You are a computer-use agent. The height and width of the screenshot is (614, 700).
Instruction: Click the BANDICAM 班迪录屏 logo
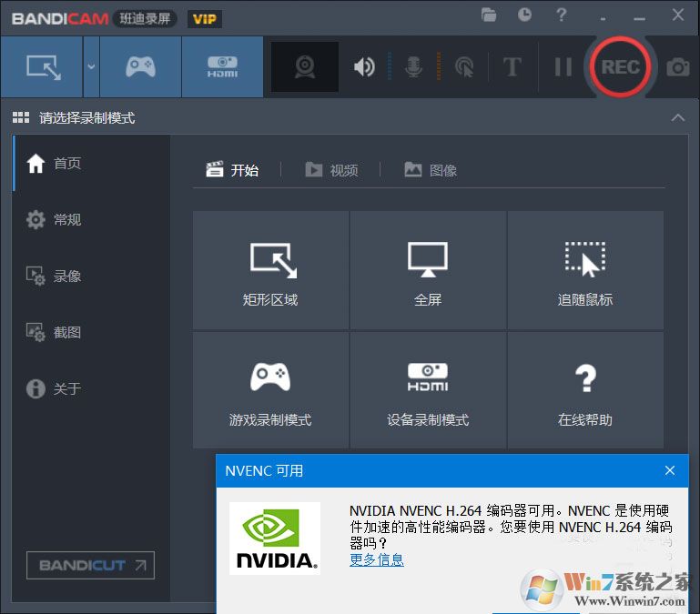pyautogui.click(x=94, y=18)
